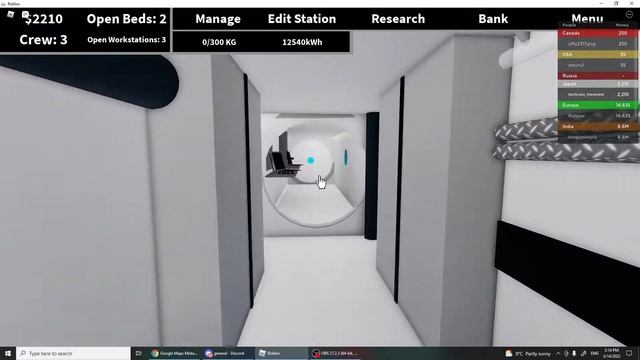Select the Canada team row

pyautogui.click(x=597, y=33)
